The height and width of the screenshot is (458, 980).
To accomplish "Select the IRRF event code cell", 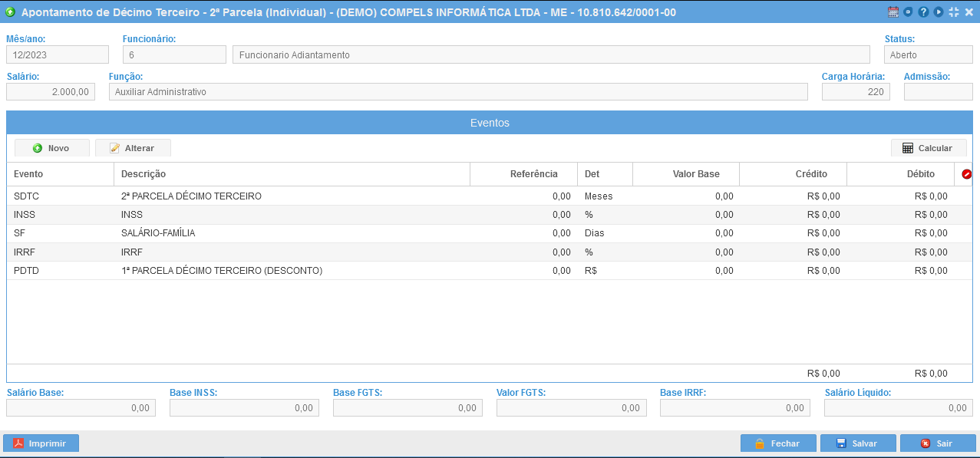I will [61, 252].
